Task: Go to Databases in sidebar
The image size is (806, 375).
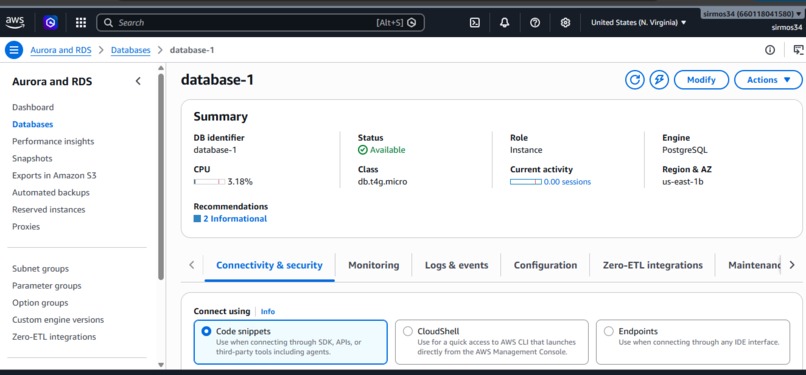Action: 32,124
